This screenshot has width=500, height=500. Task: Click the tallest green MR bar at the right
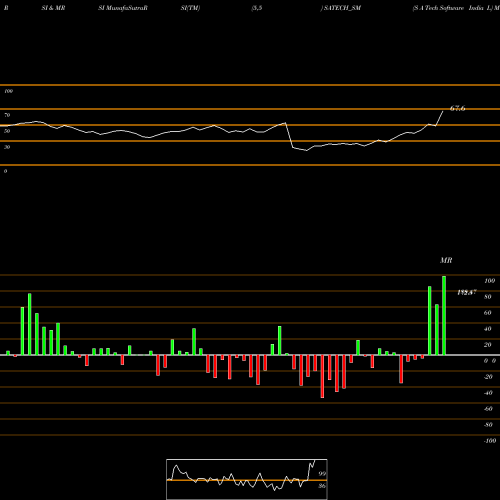coord(444,315)
